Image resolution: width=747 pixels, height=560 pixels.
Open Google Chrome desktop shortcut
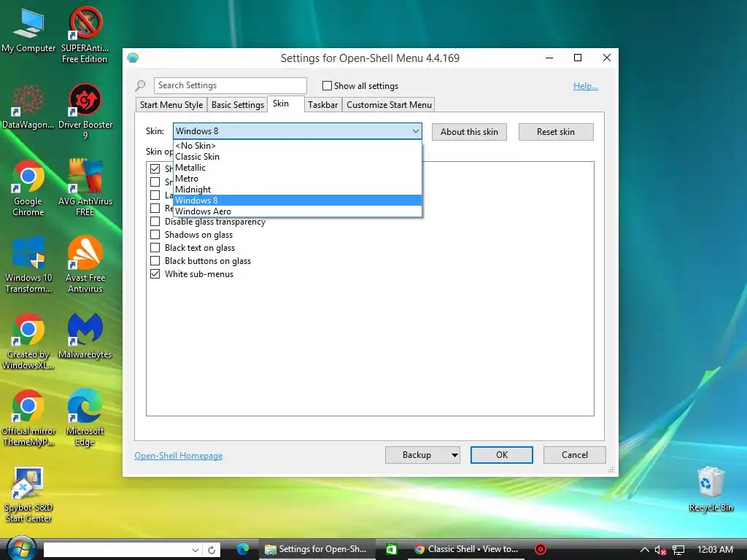pyautogui.click(x=28, y=189)
